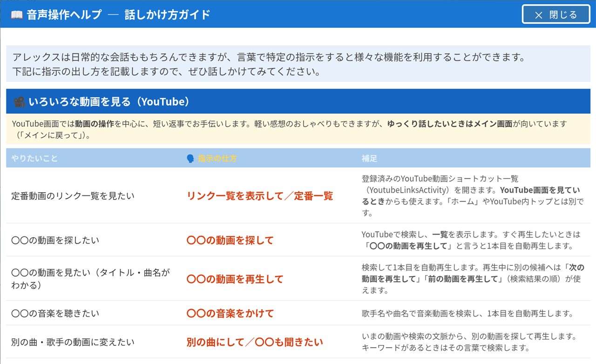
Task: Click the yellow notice starting YouTube画面では動画の操作
Action: click(298, 130)
